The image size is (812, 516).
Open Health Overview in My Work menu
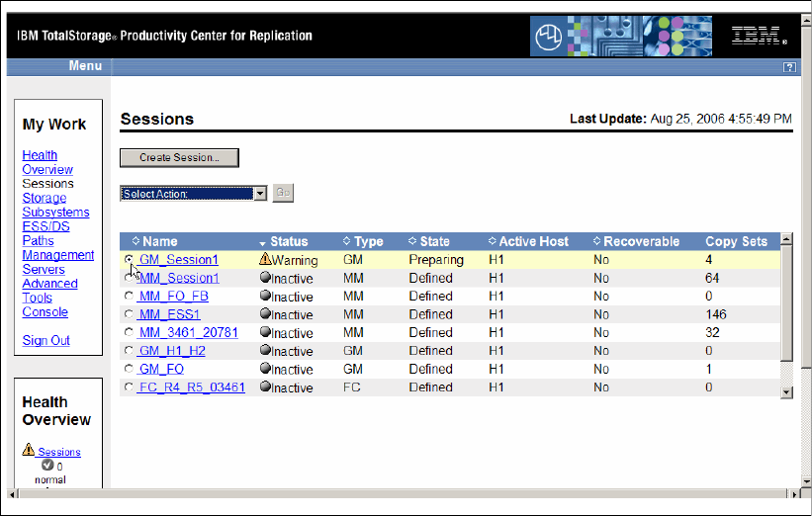click(47, 162)
